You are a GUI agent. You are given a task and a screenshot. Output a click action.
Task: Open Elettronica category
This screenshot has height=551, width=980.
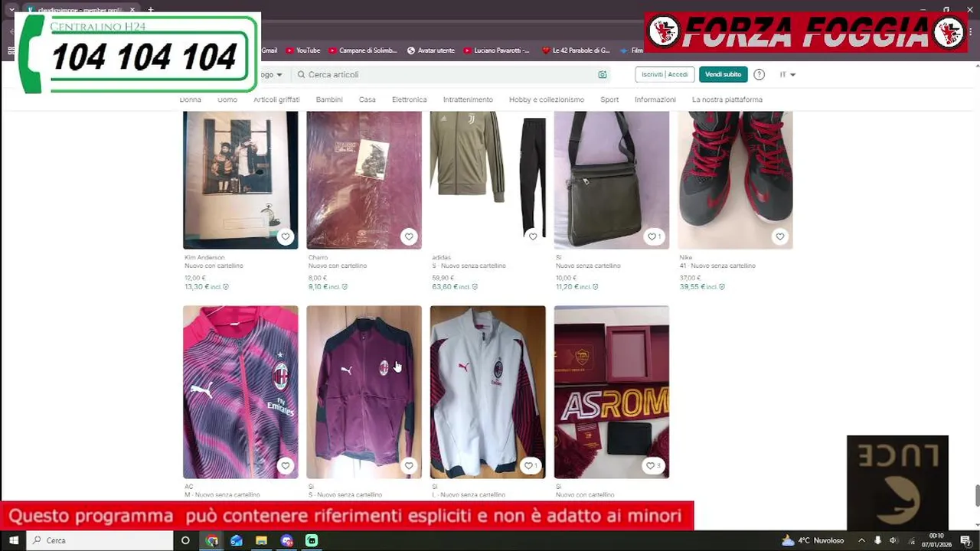410,99
